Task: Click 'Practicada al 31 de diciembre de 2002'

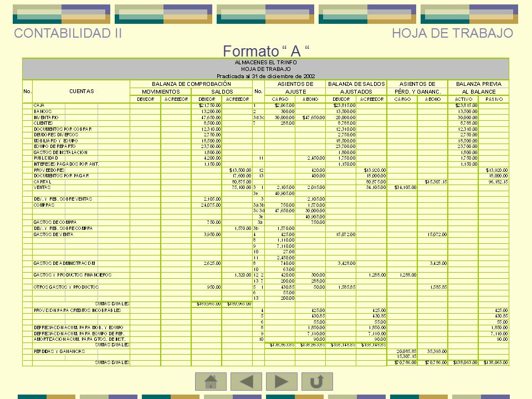Action: click(265, 76)
